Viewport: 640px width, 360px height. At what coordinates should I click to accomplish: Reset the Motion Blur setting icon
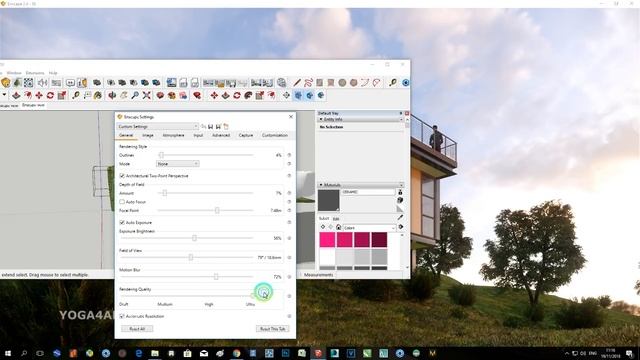coord(289,277)
